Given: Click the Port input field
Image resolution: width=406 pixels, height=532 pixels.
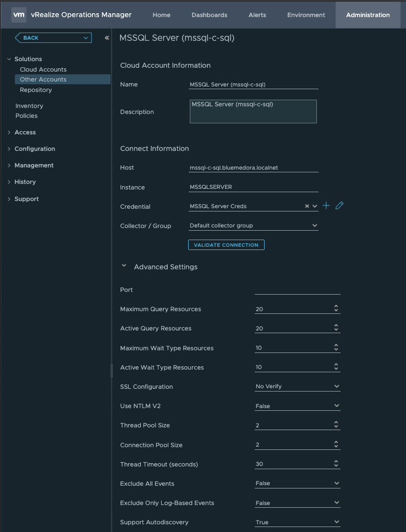Looking at the screenshot, I should (x=297, y=289).
